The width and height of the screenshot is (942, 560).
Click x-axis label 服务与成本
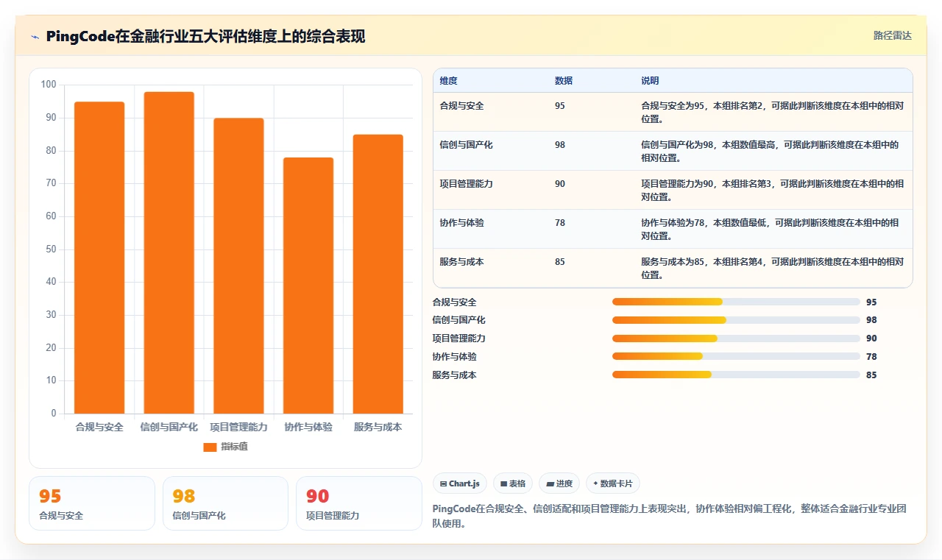click(378, 427)
